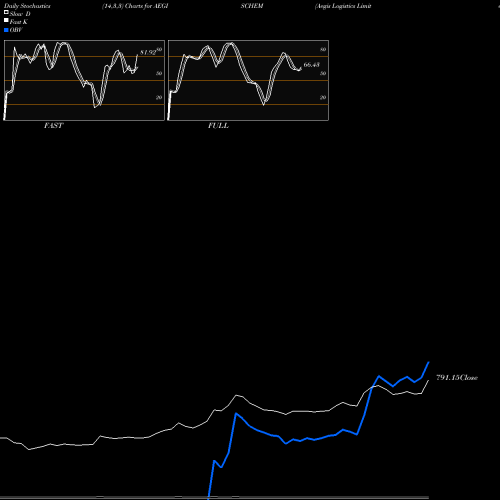Image resolution: width=500 pixels, height=500 pixels.
Task: Click the 'Aegis Logistics' header text
Action: point(343,6)
